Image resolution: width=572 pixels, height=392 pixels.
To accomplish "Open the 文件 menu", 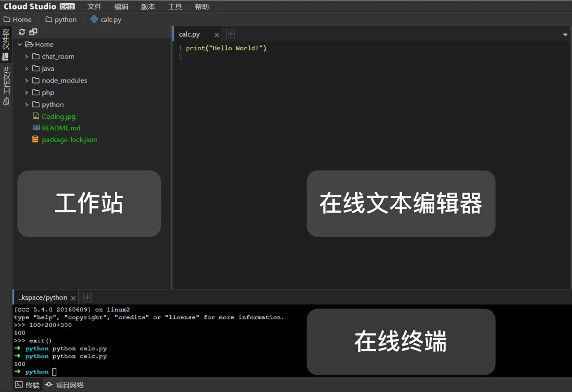I will pos(94,7).
